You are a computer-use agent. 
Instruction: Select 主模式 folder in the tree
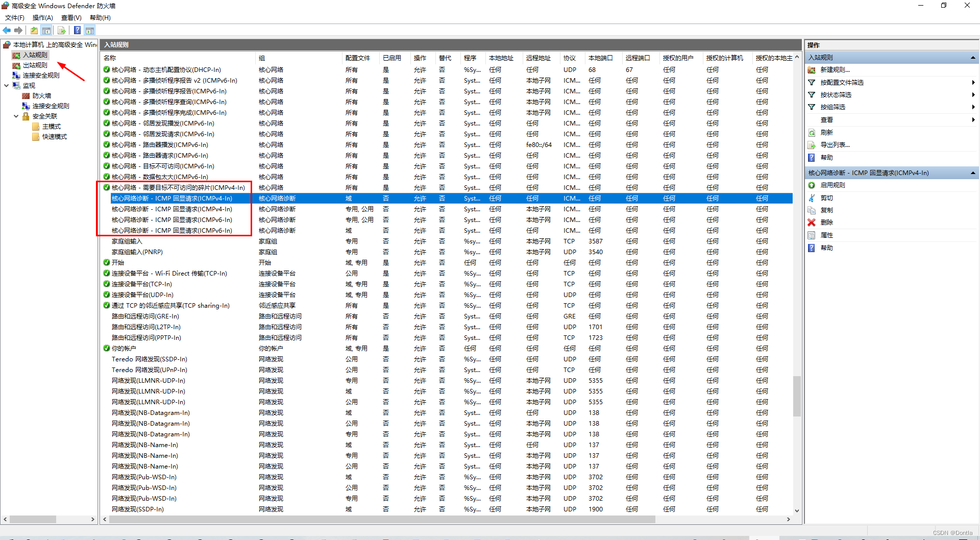click(x=52, y=127)
